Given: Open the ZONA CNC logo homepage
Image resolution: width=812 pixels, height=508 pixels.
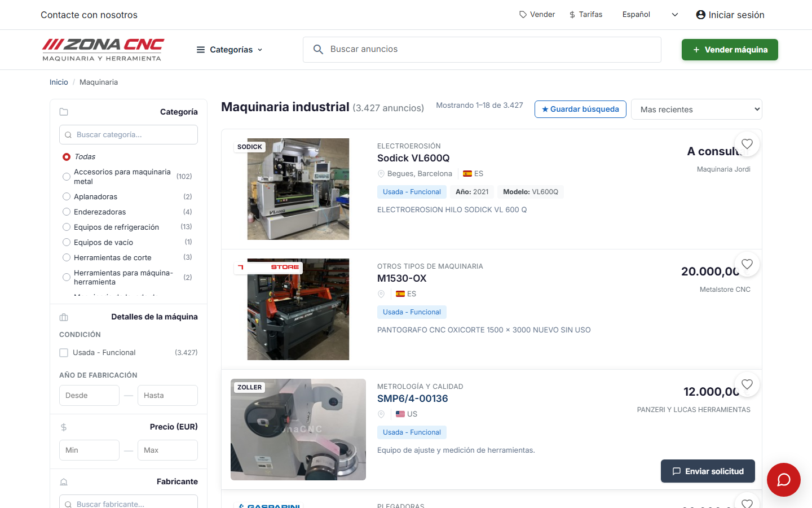Looking at the screenshot, I should [103, 50].
